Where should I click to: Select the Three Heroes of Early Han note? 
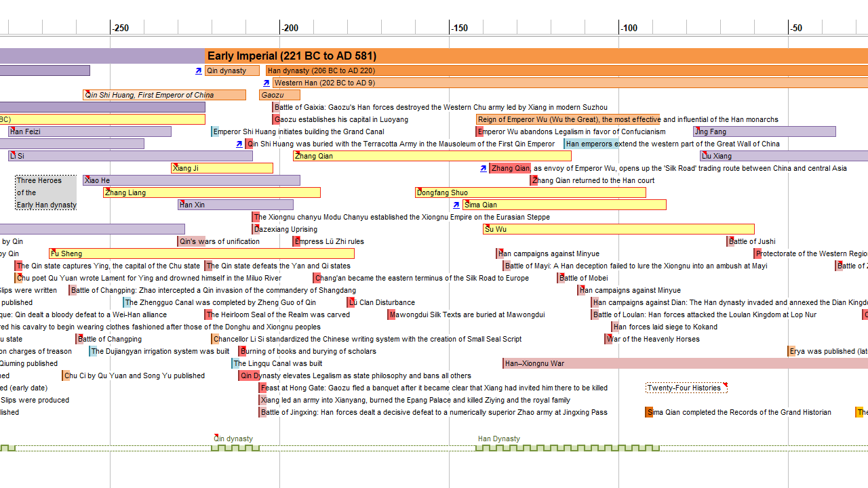tap(46, 192)
